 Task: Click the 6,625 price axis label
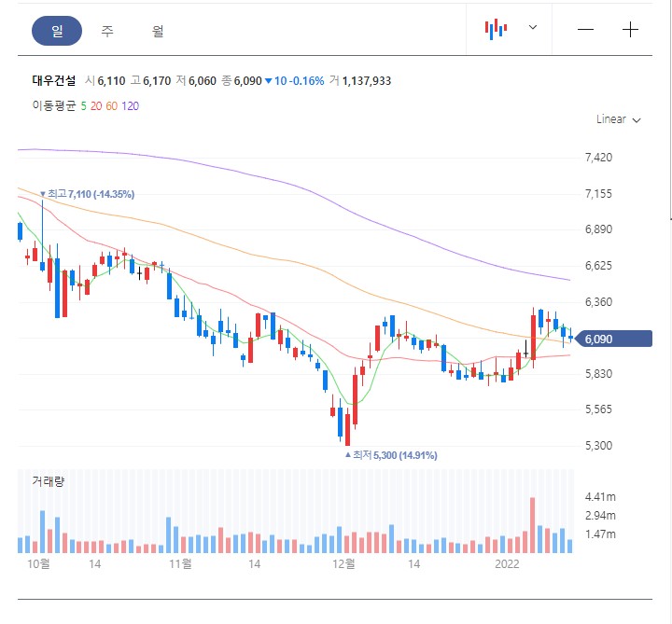coord(598,266)
